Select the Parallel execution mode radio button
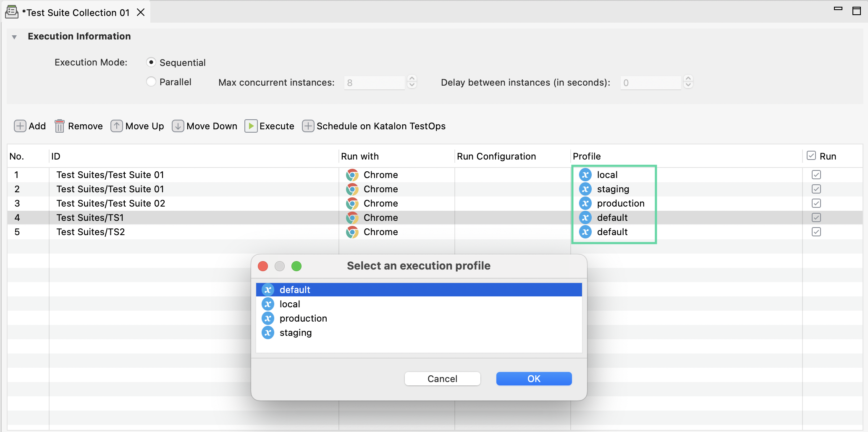 point(151,81)
